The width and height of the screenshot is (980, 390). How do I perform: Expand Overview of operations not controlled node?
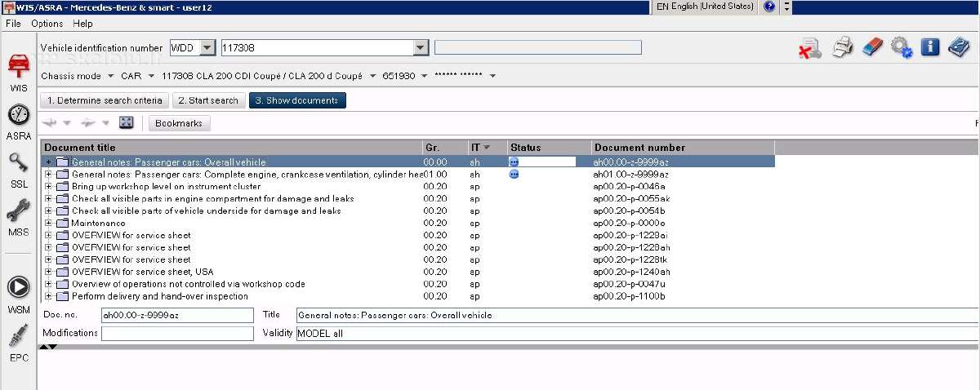coord(48,284)
